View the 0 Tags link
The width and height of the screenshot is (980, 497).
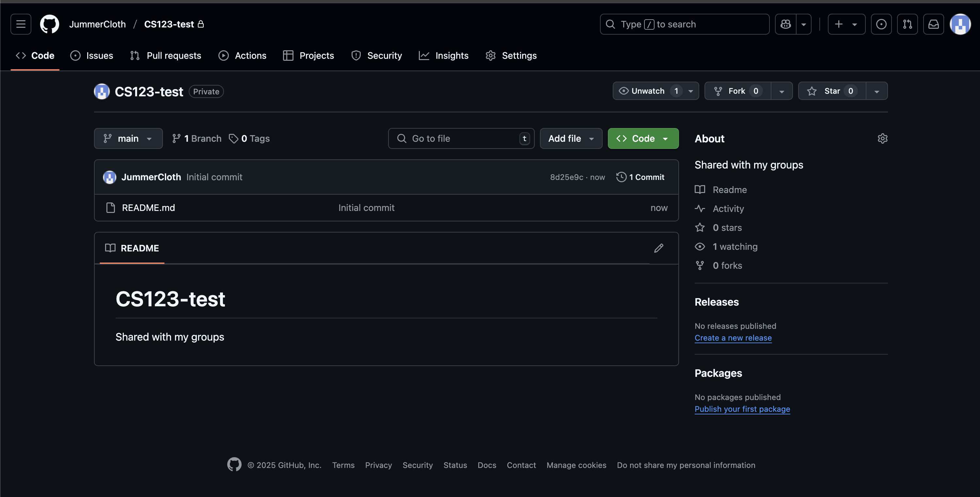click(249, 138)
